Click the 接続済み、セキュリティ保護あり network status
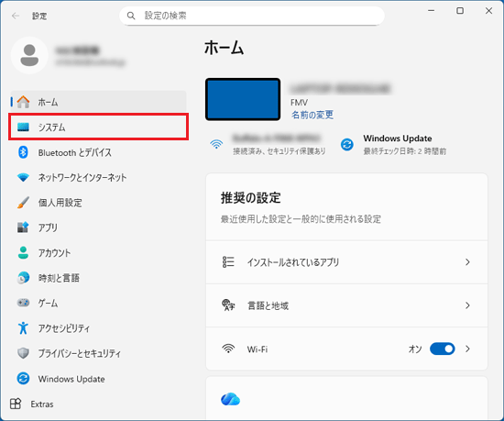 tap(279, 150)
